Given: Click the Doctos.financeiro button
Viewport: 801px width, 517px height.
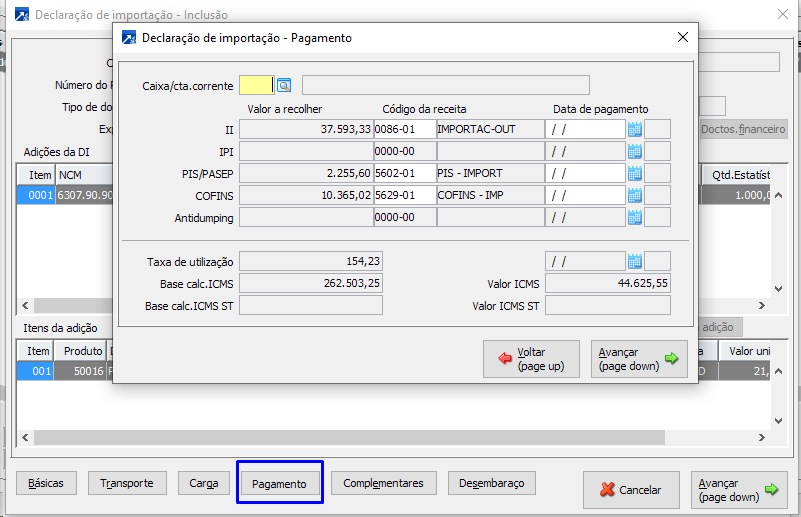Looking at the screenshot, I should (743, 129).
